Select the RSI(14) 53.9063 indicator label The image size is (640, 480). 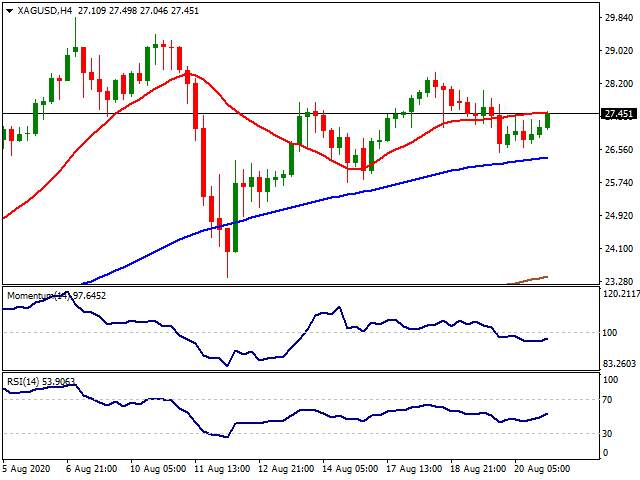(41, 382)
